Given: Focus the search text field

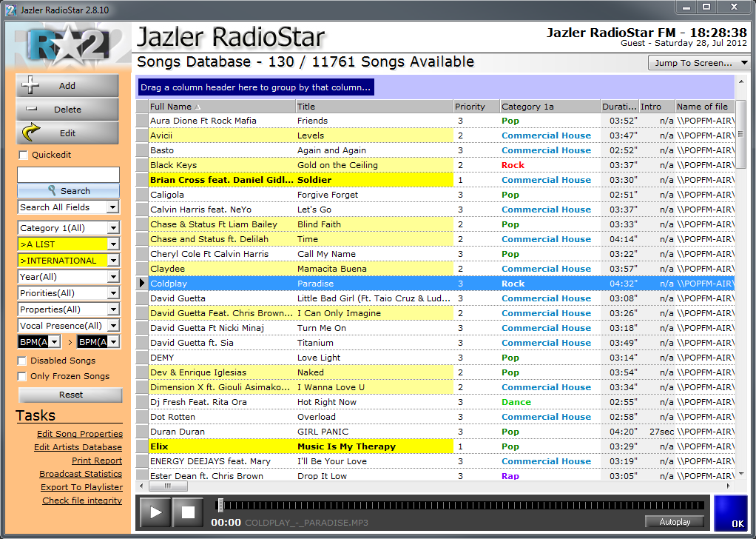Looking at the screenshot, I should click(69, 174).
